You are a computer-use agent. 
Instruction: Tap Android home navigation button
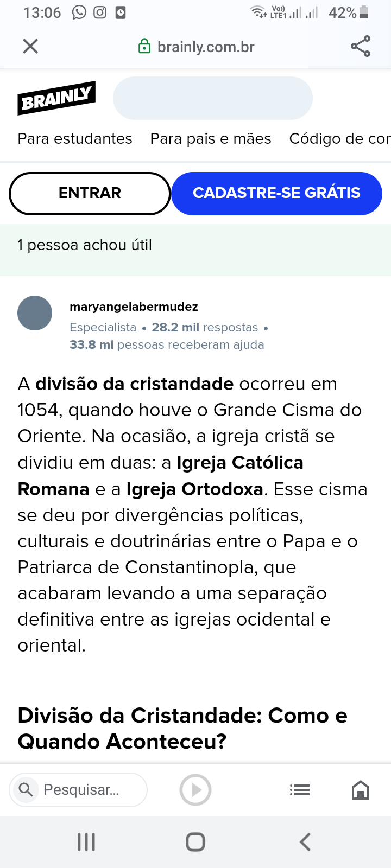pyautogui.click(x=195, y=842)
